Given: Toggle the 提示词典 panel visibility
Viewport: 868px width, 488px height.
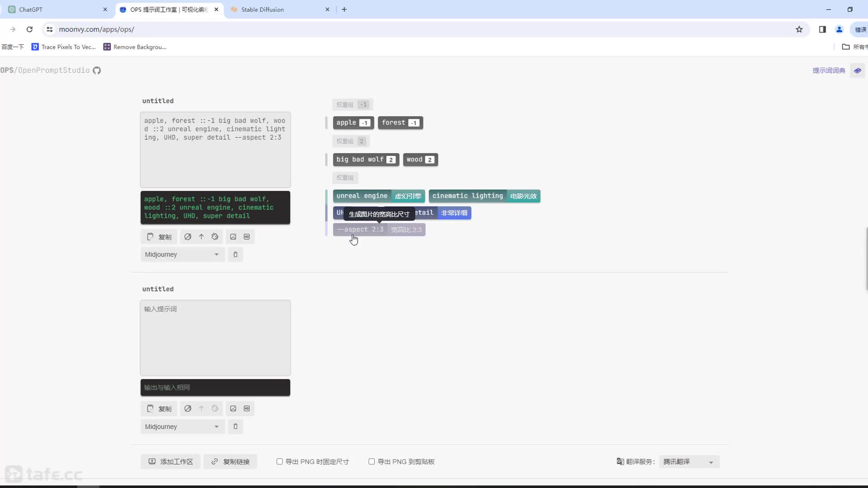Looking at the screenshot, I should pyautogui.click(x=859, y=70).
